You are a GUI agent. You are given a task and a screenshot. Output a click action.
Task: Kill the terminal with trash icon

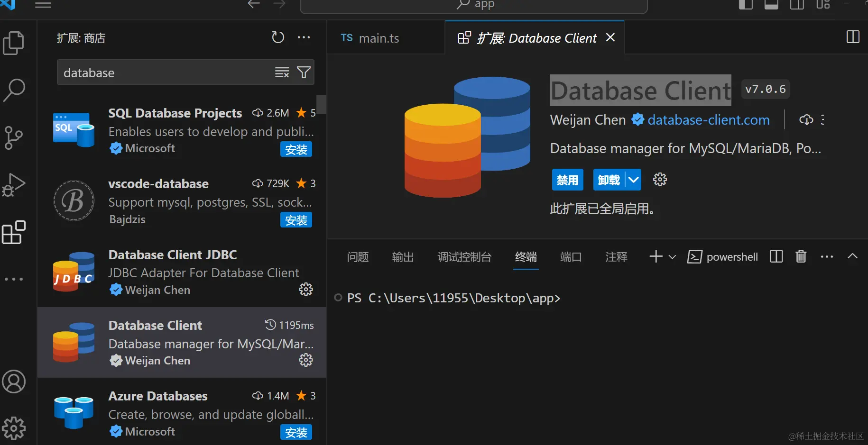click(801, 256)
